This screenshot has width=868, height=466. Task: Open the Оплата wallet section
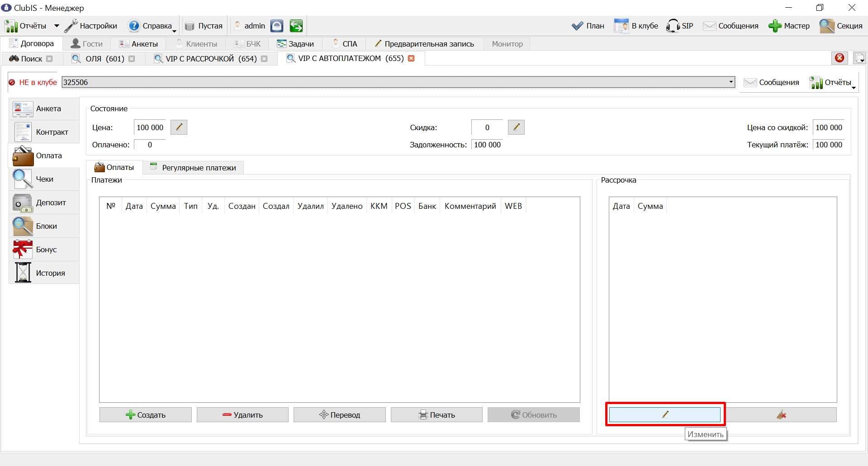coord(44,155)
